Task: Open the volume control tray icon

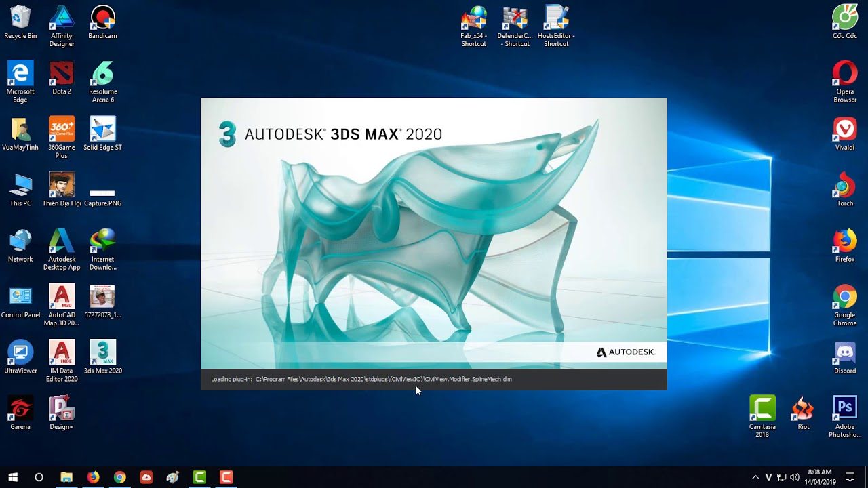Action: coord(794,477)
